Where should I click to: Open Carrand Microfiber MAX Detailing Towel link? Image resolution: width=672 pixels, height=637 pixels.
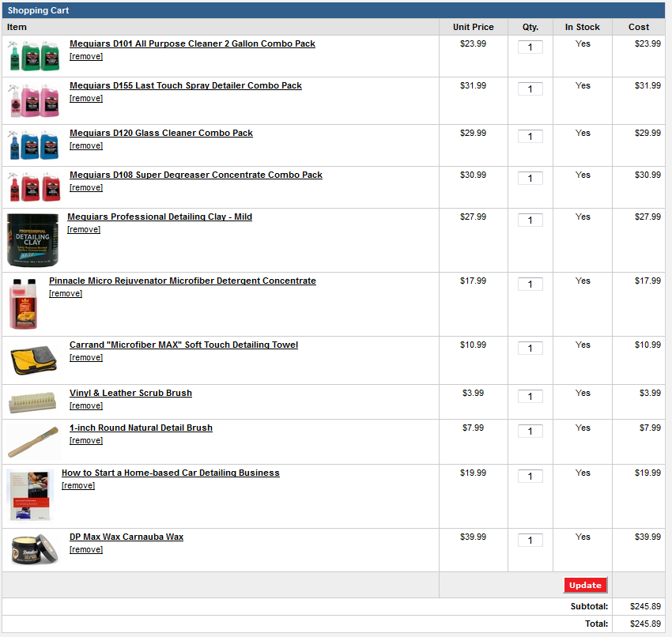(x=184, y=345)
